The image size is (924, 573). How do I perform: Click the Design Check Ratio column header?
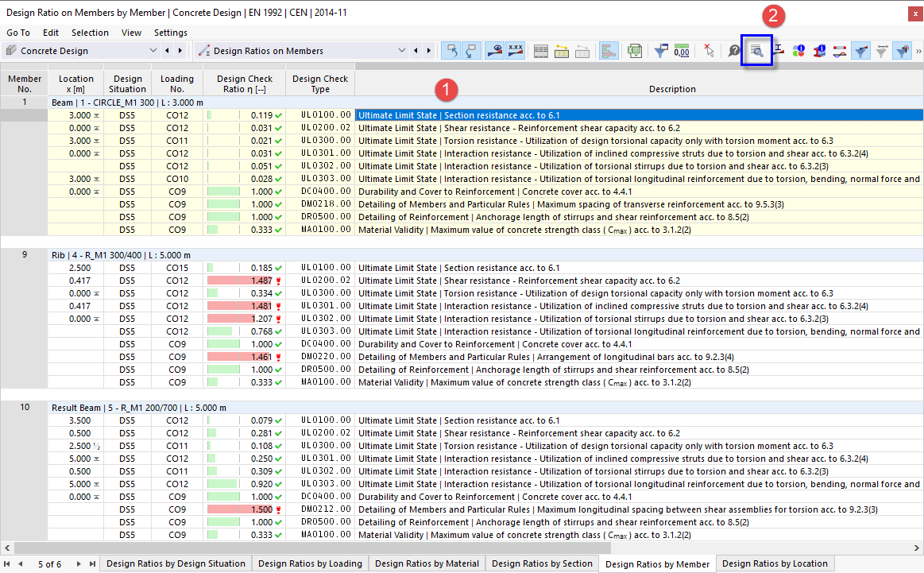245,83
